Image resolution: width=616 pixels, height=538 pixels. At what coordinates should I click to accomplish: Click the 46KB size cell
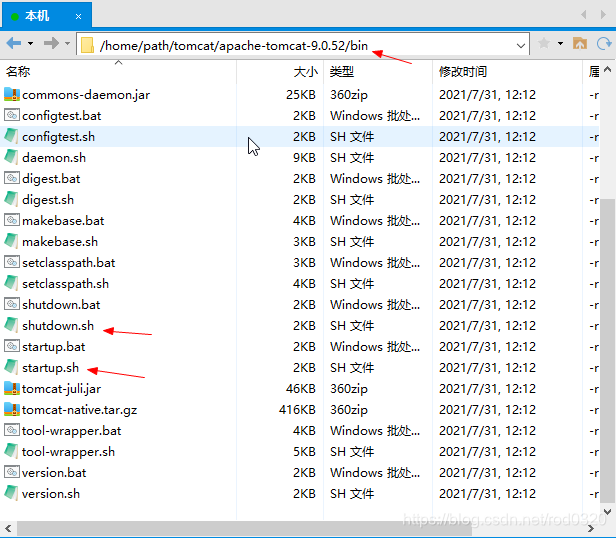pyautogui.click(x=301, y=389)
